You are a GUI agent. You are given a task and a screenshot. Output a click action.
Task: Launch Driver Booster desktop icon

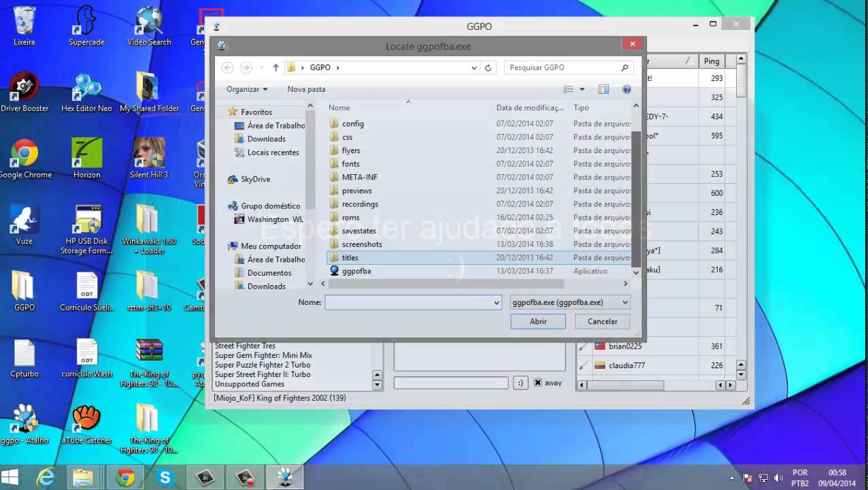click(x=24, y=93)
